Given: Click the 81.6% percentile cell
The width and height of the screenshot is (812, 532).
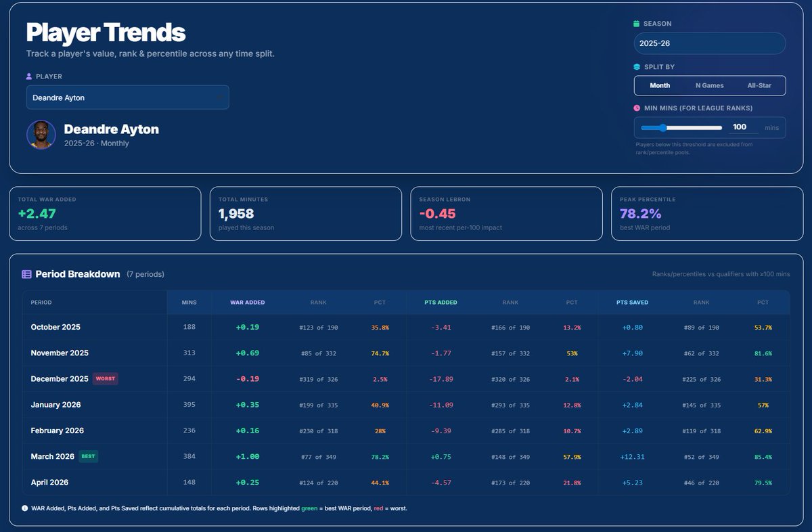Looking at the screenshot, I should click(x=763, y=353).
